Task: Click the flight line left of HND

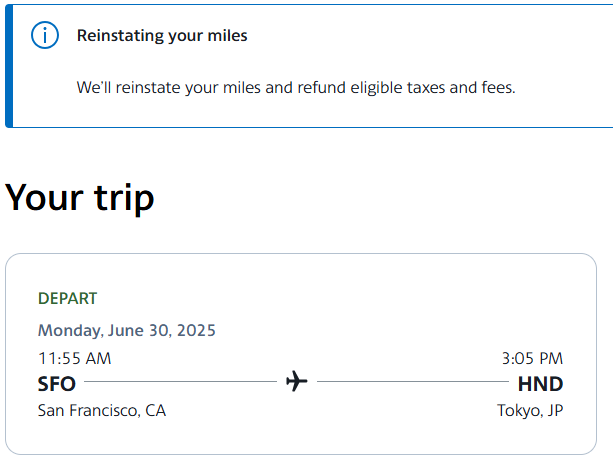Action: pyautogui.click(x=412, y=382)
